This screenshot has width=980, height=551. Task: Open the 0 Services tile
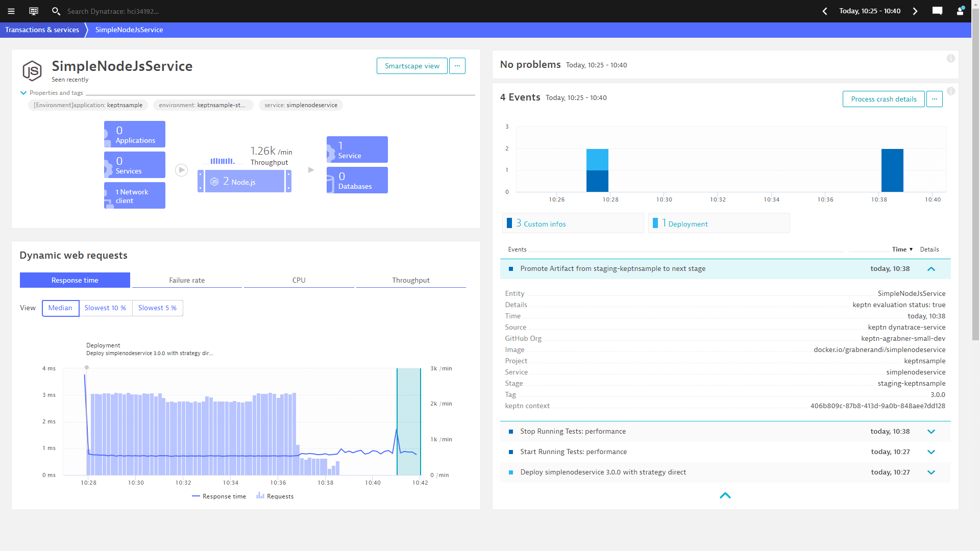[x=135, y=165]
